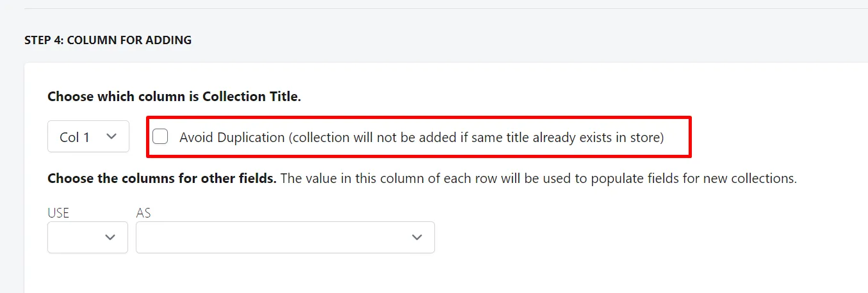Click the USE label above the small dropdown

point(58,213)
